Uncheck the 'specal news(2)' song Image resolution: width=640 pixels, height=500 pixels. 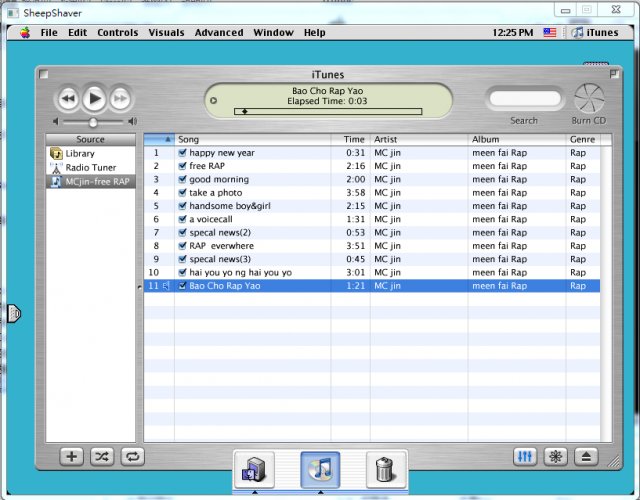[x=182, y=233]
